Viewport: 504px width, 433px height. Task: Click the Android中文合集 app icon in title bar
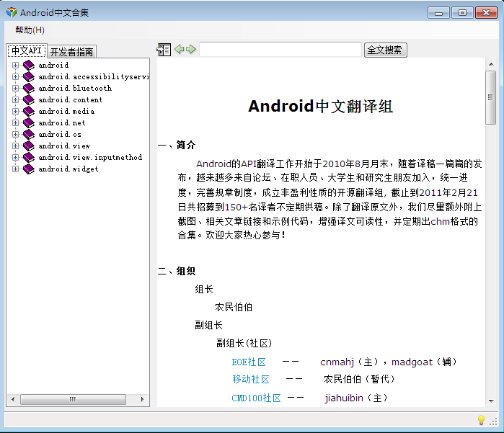(x=12, y=12)
